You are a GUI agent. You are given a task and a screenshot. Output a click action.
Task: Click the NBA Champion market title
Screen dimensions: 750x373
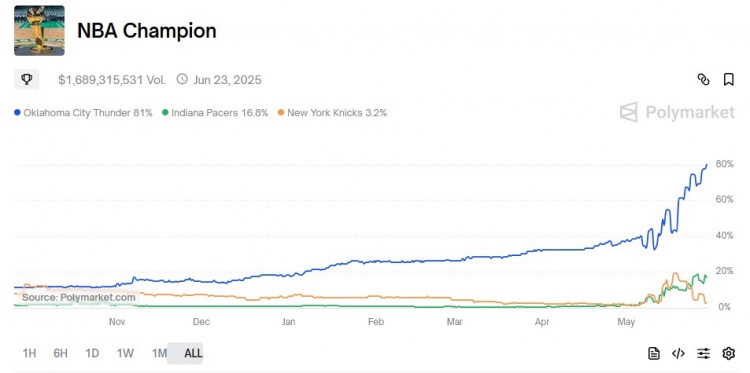pos(147,31)
